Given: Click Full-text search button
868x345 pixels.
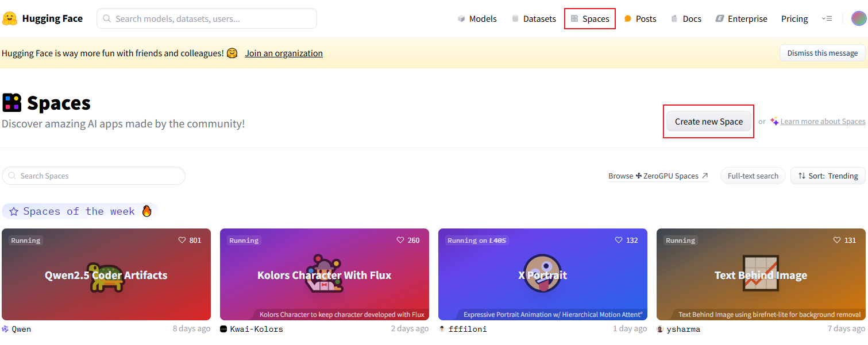Looking at the screenshot, I should [x=753, y=176].
